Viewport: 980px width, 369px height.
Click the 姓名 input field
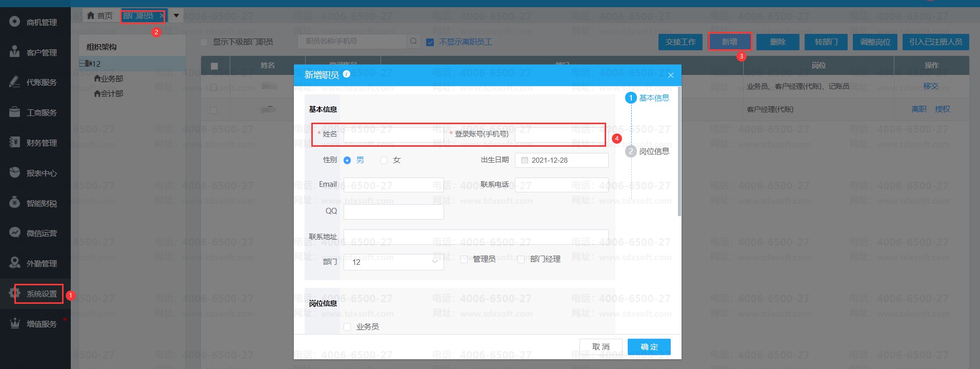click(x=393, y=134)
